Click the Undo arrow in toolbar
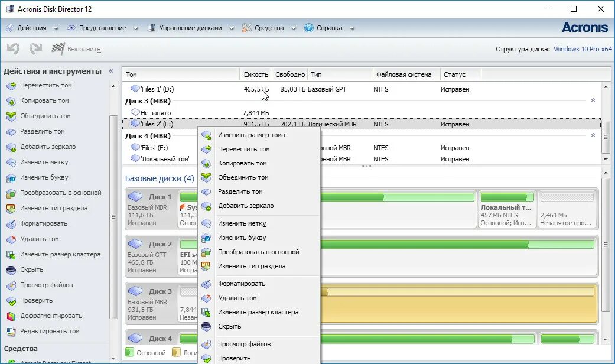The image size is (615, 364). click(13, 48)
